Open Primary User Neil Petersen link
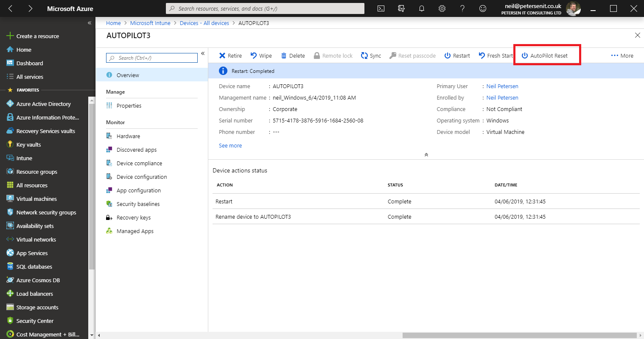Screen dimensions: 644x339 (502, 86)
